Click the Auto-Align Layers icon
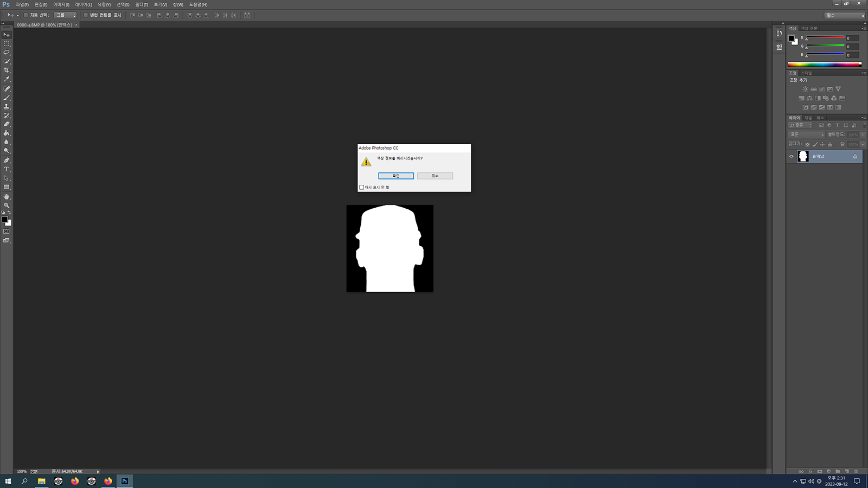 pyautogui.click(x=247, y=15)
